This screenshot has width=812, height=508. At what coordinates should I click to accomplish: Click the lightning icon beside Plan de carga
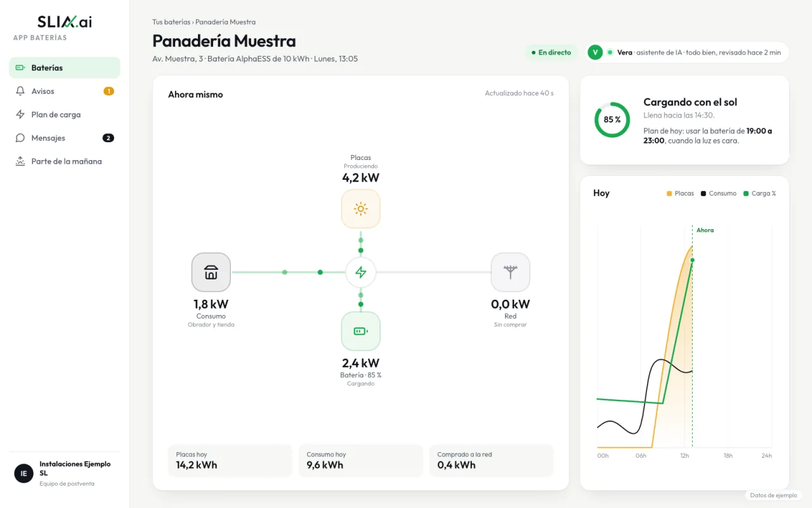pos(20,115)
